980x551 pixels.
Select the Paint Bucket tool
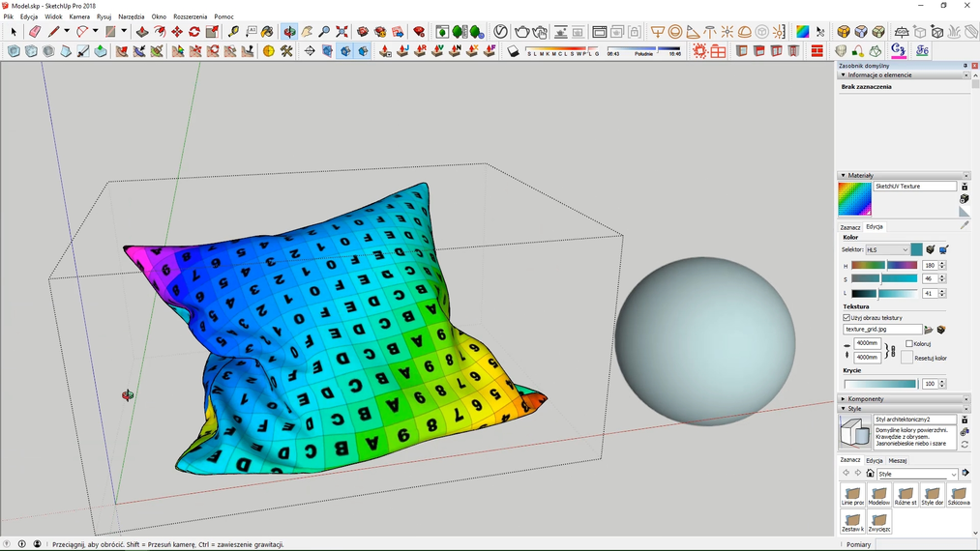click(x=268, y=31)
